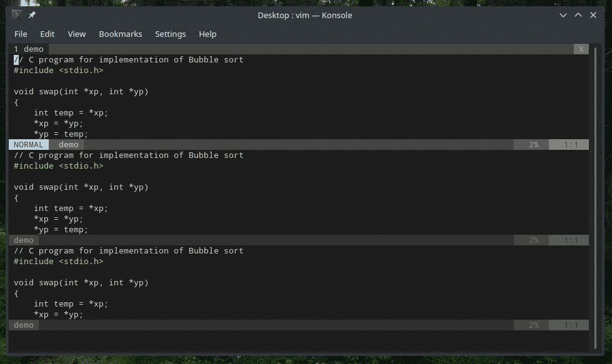Minimize the Konsole window
Viewport: 612px width, 364px height.
coord(563,15)
